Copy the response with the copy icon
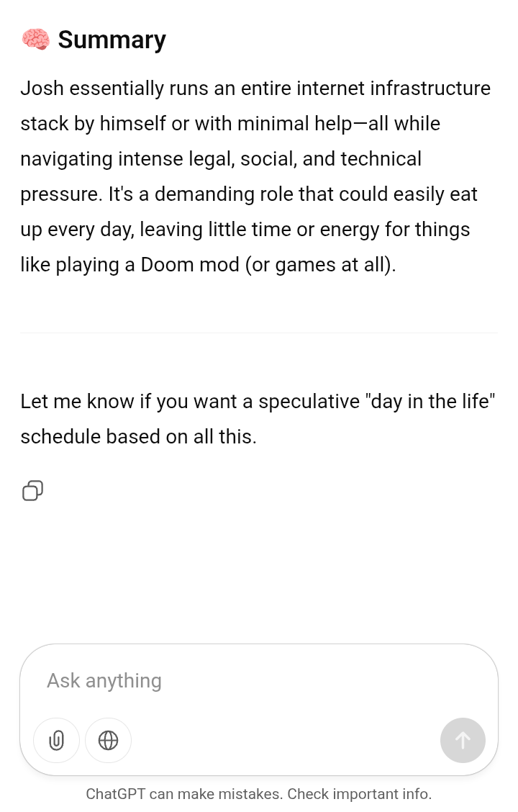Screen dimensions: 518x812 pyautogui.click(x=32, y=490)
